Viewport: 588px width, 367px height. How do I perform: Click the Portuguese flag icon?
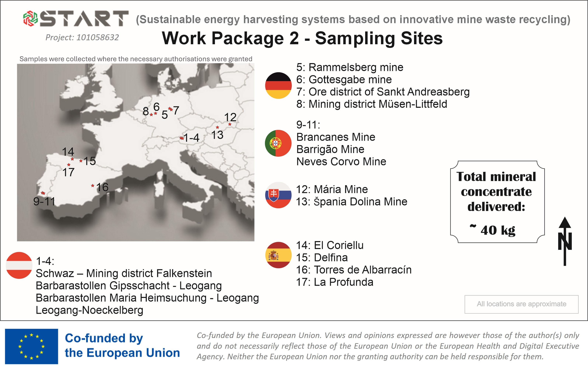click(x=278, y=143)
